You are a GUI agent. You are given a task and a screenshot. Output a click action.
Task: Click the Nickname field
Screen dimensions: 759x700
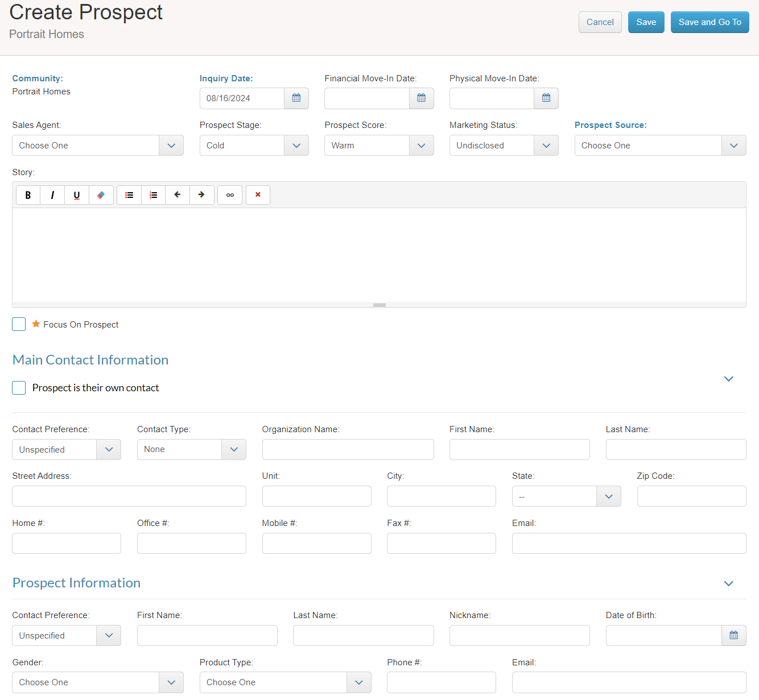(x=519, y=636)
